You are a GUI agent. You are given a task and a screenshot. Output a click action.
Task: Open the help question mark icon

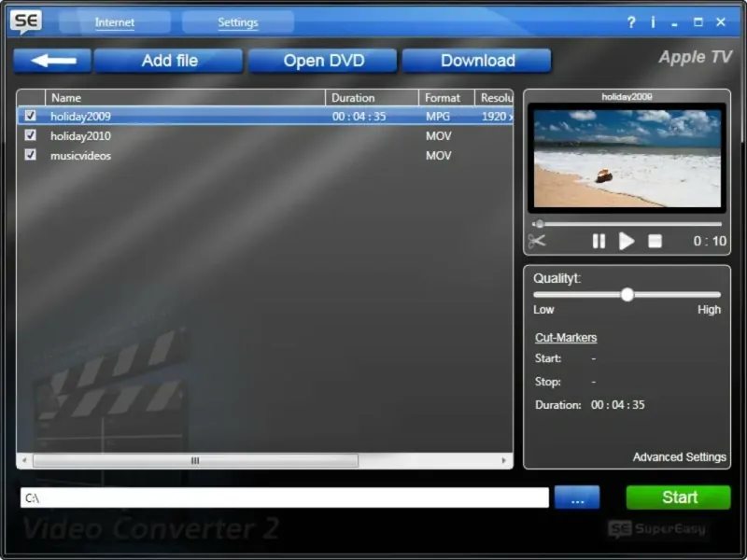pyautogui.click(x=631, y=22)
